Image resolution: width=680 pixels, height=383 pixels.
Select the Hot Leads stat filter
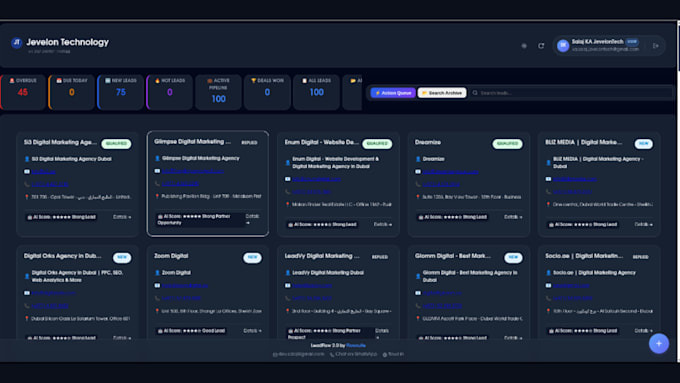pyautogui.click(x=170, y=92)
